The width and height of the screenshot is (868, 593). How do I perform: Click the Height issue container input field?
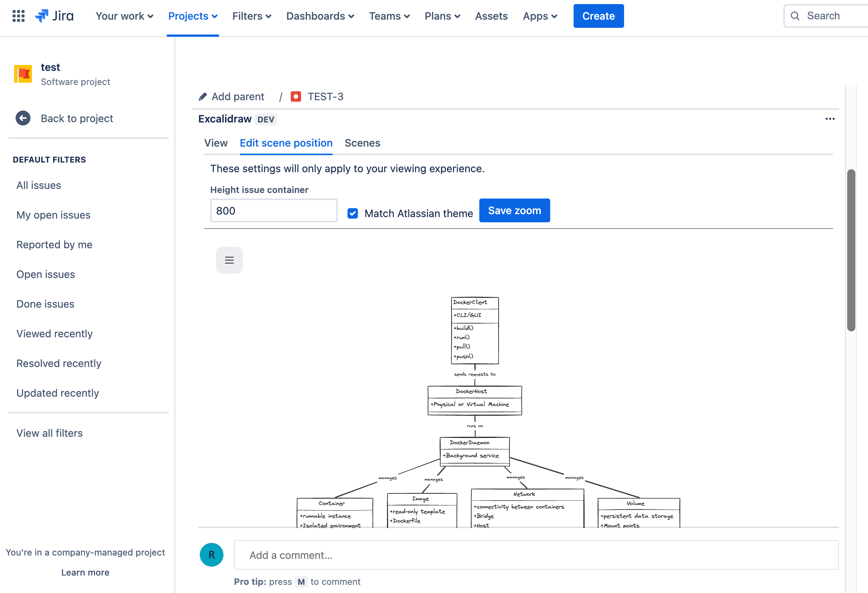click(274, 211)
